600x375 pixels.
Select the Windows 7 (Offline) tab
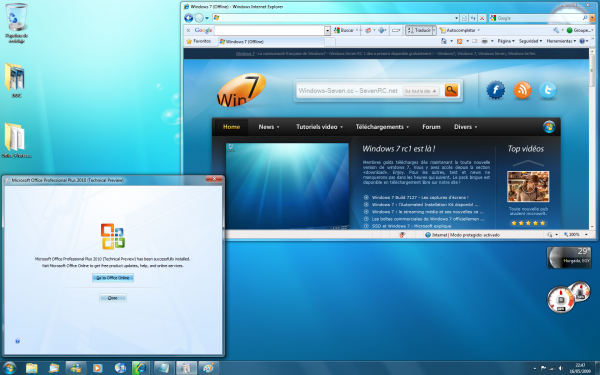point(271,41)
